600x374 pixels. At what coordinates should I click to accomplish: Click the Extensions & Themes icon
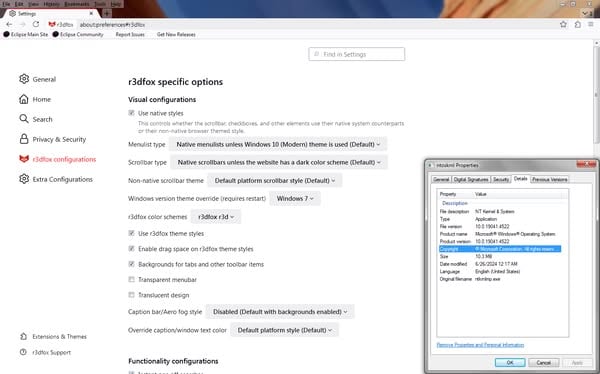(x=23, y=336)
